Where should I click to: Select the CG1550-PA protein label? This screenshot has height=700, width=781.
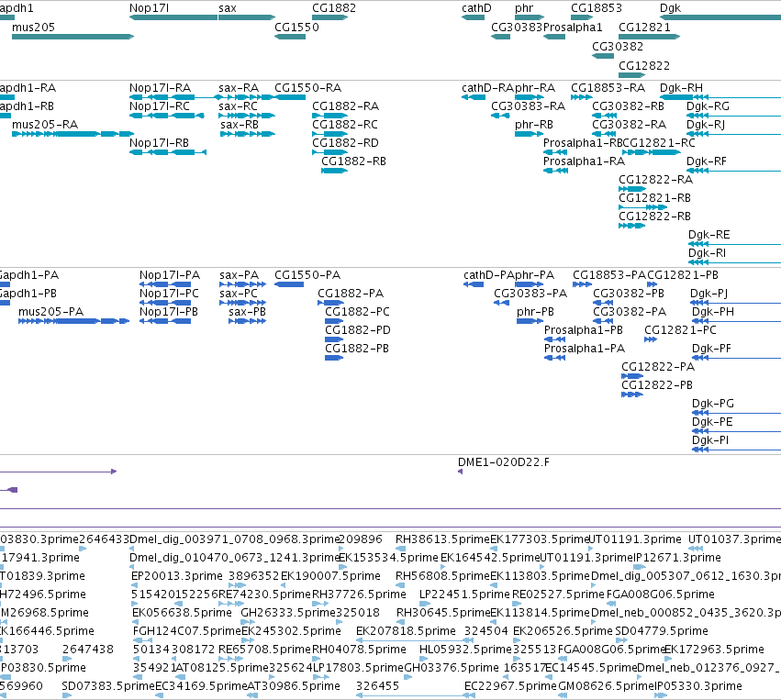[x=307, y=275]
